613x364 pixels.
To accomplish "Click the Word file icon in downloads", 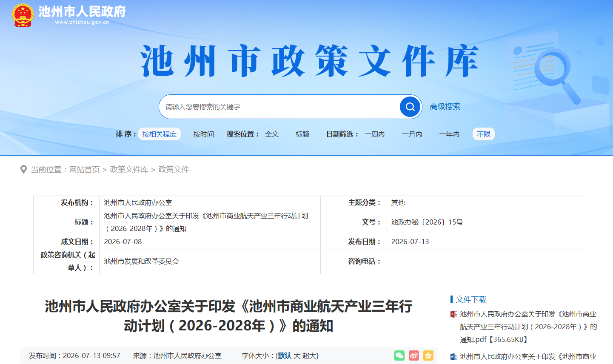I will click(454, 357).
